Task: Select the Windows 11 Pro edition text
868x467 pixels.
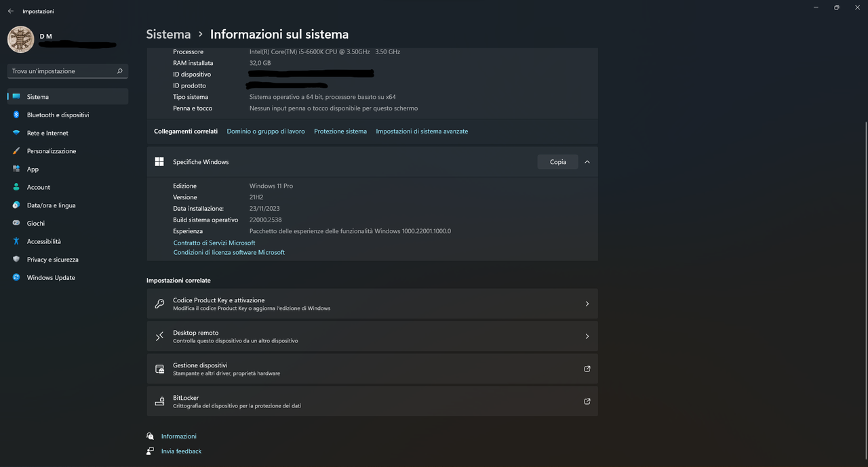Action: tap(271, 186)
